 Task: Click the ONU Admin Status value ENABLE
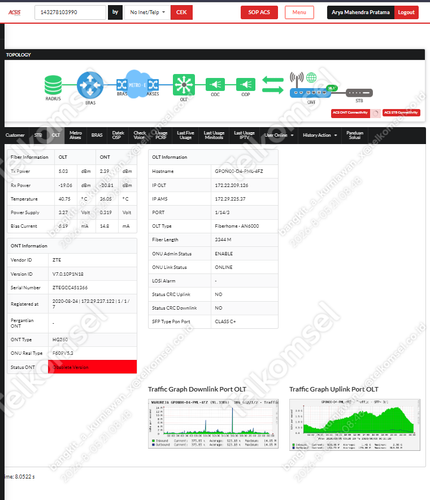(224, 254)
